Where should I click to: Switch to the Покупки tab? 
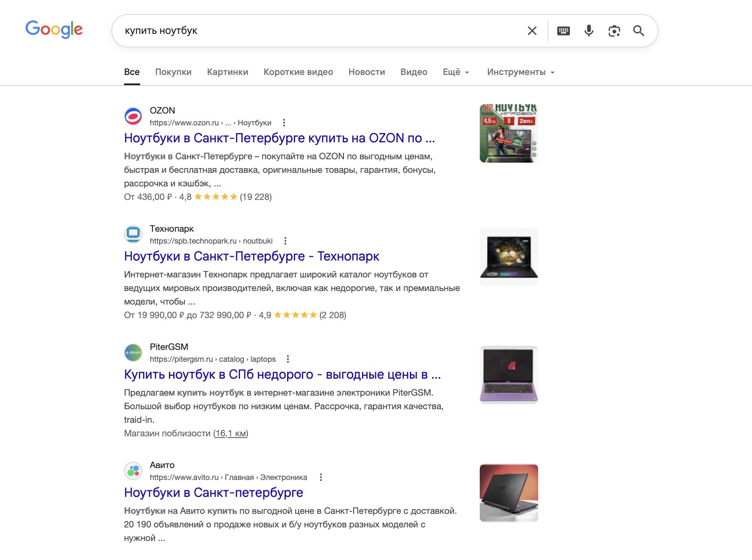[173, 72]
